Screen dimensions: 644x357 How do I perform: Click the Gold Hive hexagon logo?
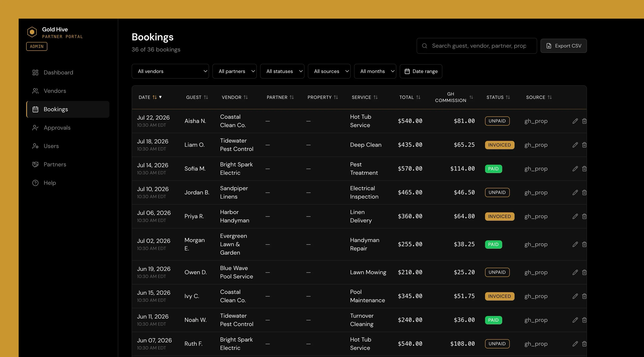pos(32,32)
